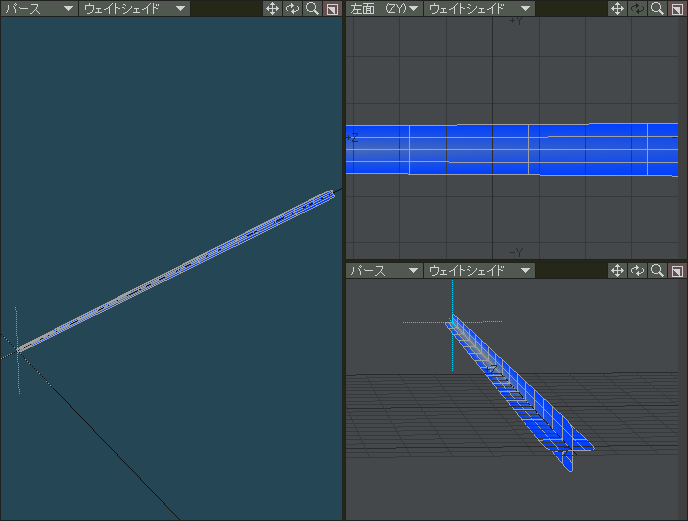Screen dimensions: 688x521
Task: Open the パース view type dropdown in the left viewport
Action: [39, 8]
